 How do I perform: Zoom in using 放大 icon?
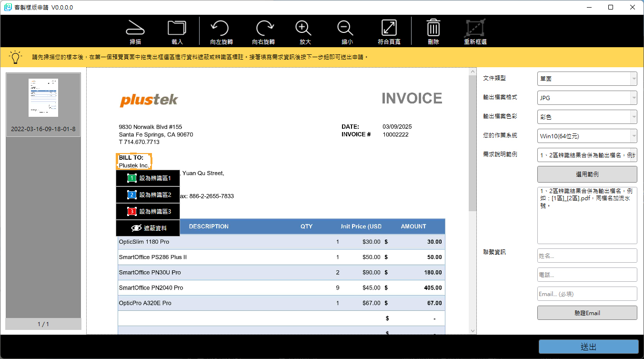[305, 32]
